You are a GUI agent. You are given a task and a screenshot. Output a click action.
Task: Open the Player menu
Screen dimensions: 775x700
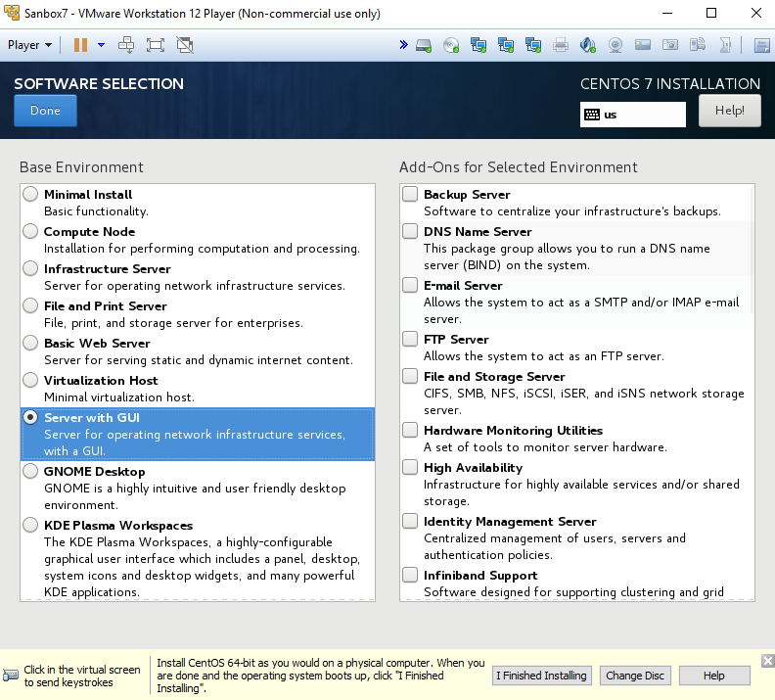point(29,45)
